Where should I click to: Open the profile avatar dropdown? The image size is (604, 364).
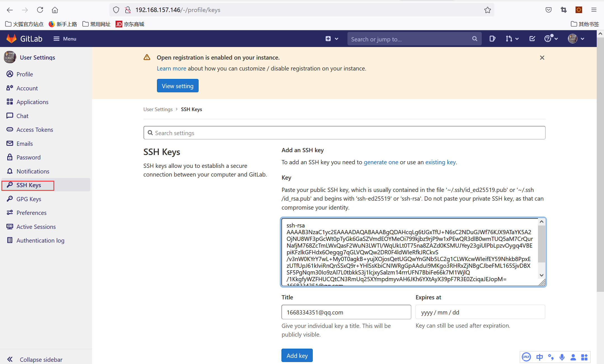573,39
